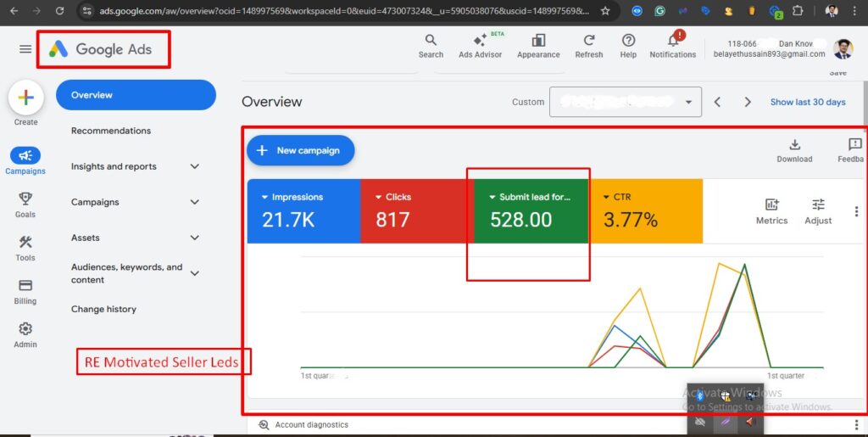This screenshot has width=868, height=437.
Task: Click the yellow CTR metric tile
Action: click(x=644, y=210)
